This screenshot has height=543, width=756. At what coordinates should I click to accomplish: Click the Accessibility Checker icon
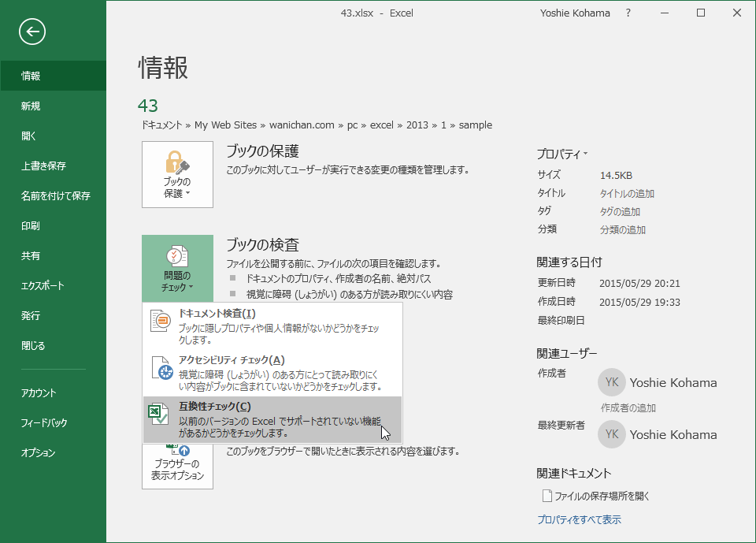(161, 368)
